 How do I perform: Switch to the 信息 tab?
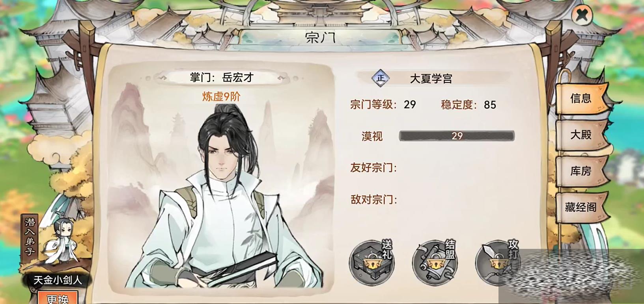(581, 98)
